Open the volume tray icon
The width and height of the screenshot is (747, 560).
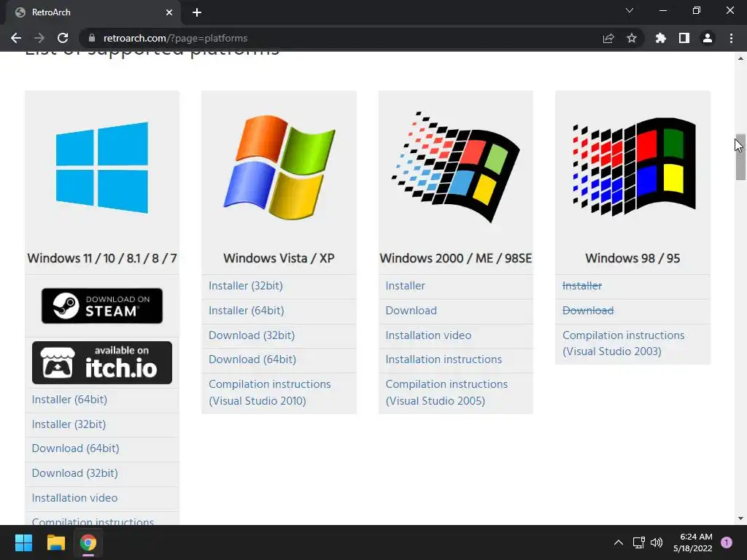tap(657, 542)
